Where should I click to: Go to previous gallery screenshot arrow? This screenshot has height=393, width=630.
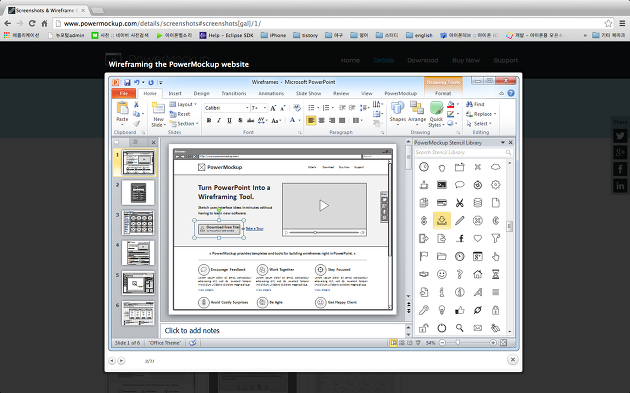pos(112,361)
